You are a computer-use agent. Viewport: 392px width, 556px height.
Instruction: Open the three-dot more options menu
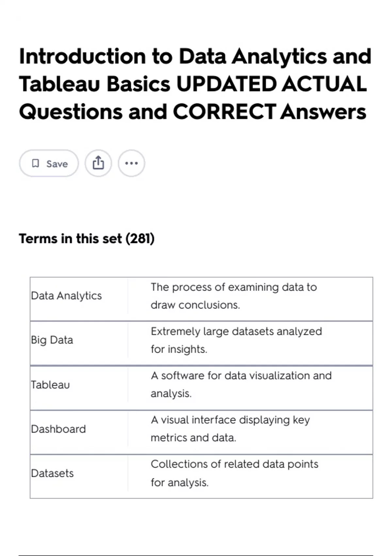pyautogui.click(x=131, y=163)
